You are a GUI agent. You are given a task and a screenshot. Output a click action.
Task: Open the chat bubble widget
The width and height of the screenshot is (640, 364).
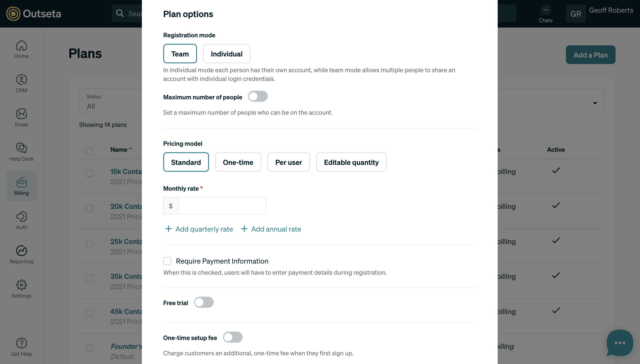[620, 343]
